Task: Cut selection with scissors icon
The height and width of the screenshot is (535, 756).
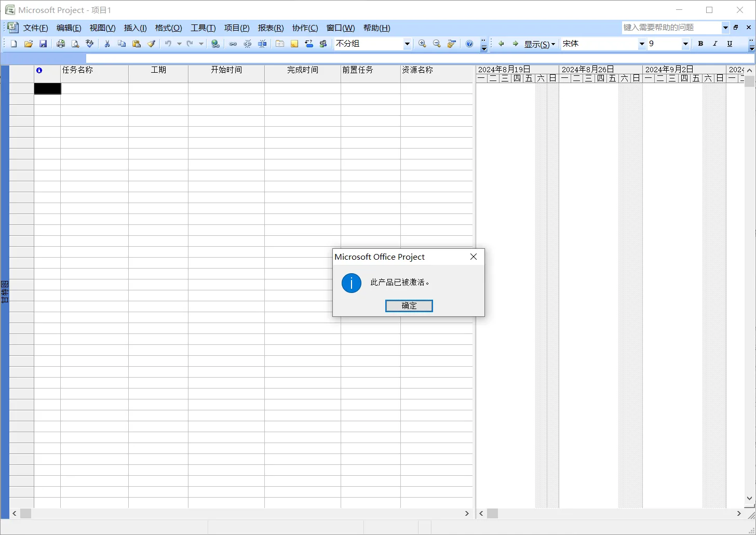Action: point(107,44)
